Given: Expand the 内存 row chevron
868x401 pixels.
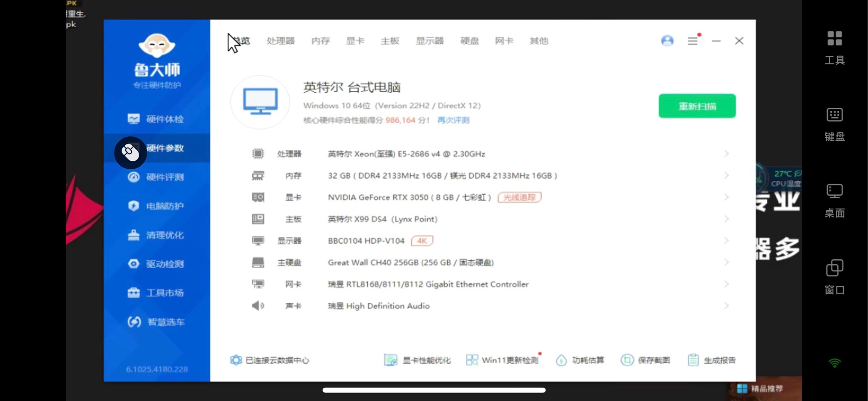Looking at the screenshot, I should coord(726,176).
